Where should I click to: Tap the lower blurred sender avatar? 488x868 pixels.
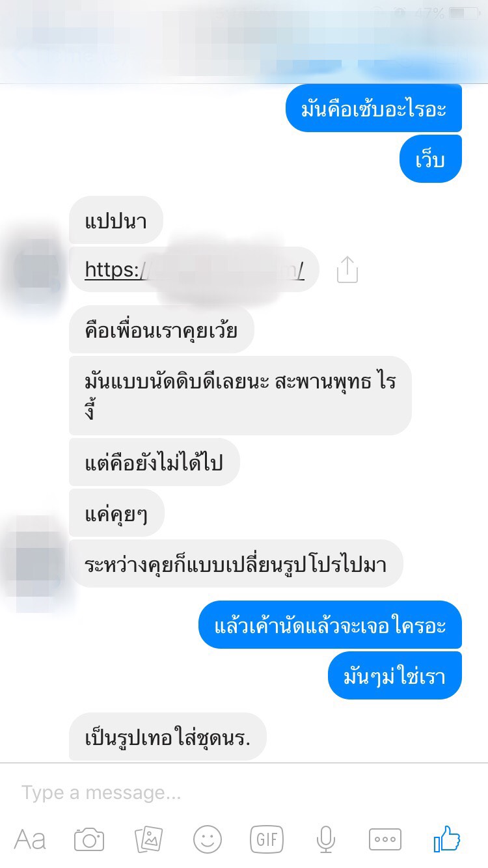36,562
